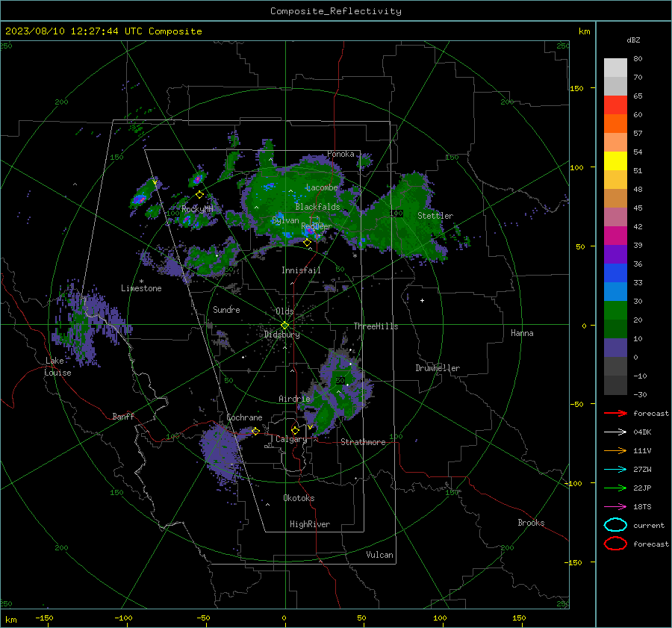Viewport: 672px width, 628px height.
Task: Click the yellow diamond marker below RedDeer
Action: click(307, 243)
